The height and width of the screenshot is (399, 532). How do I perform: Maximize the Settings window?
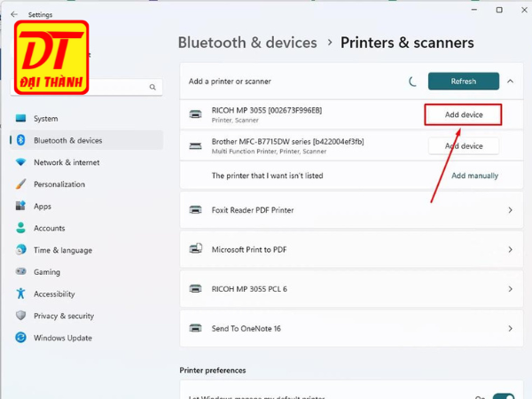click(499, 10)
